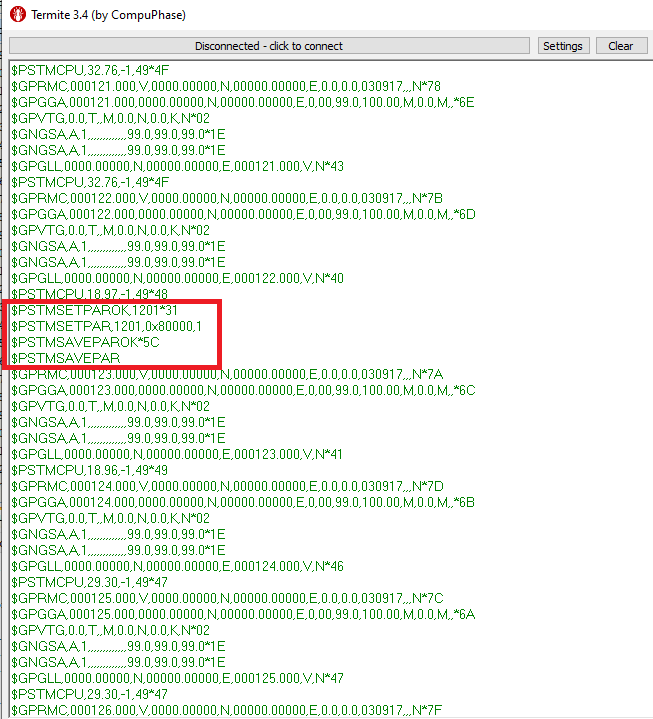Click the $GPRMC,000124.000 line
Image resolution: width=653 pixels, height=719 pixels.
[227, 486]
